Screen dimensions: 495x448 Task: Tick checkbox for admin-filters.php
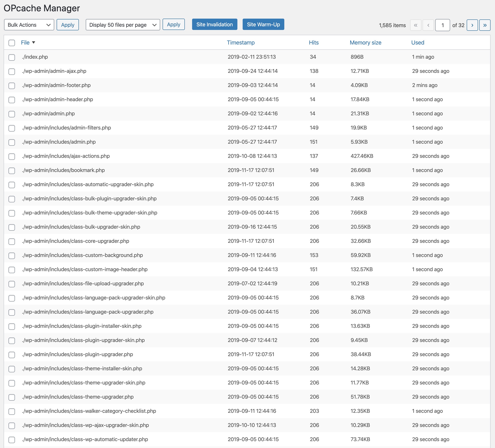[12, 128]
